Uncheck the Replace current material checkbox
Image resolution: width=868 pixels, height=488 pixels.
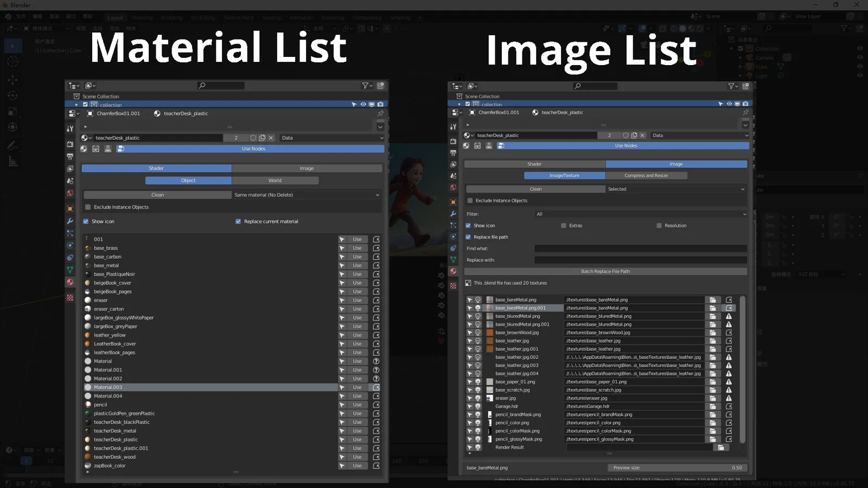(x=238, y=221)
